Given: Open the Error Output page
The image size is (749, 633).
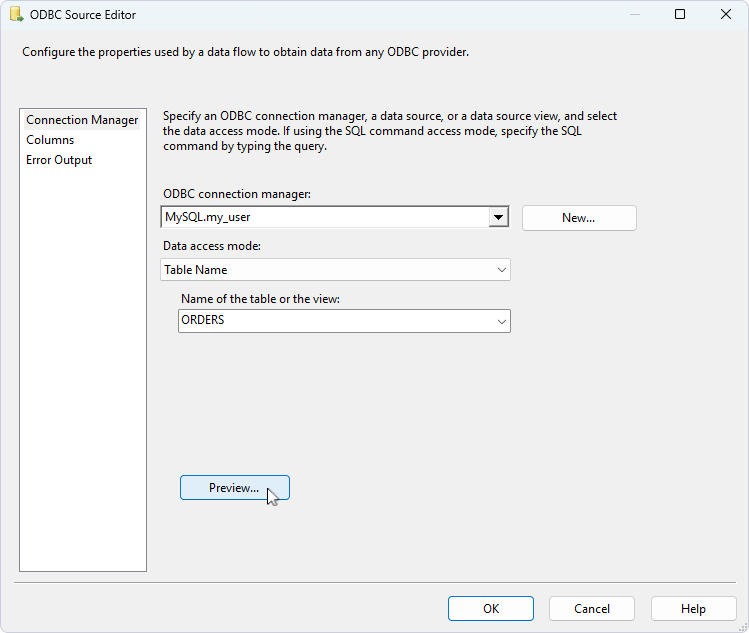Looking at the screenshot, I should 59,160.
